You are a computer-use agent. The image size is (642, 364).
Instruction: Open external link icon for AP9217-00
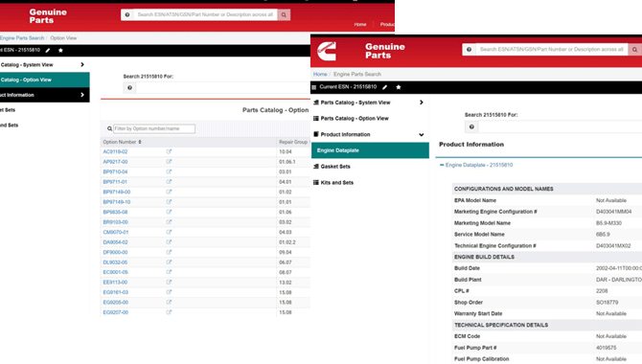coord(169,162)
